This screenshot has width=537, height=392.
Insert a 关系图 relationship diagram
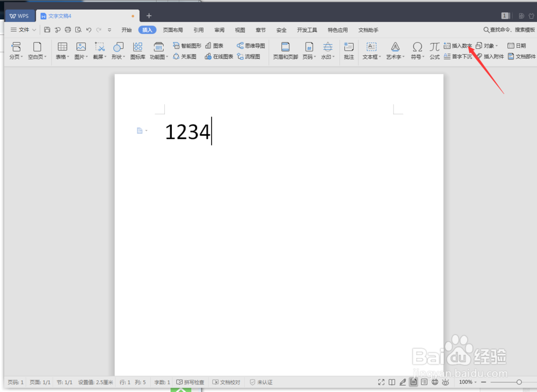coord(185,56)
